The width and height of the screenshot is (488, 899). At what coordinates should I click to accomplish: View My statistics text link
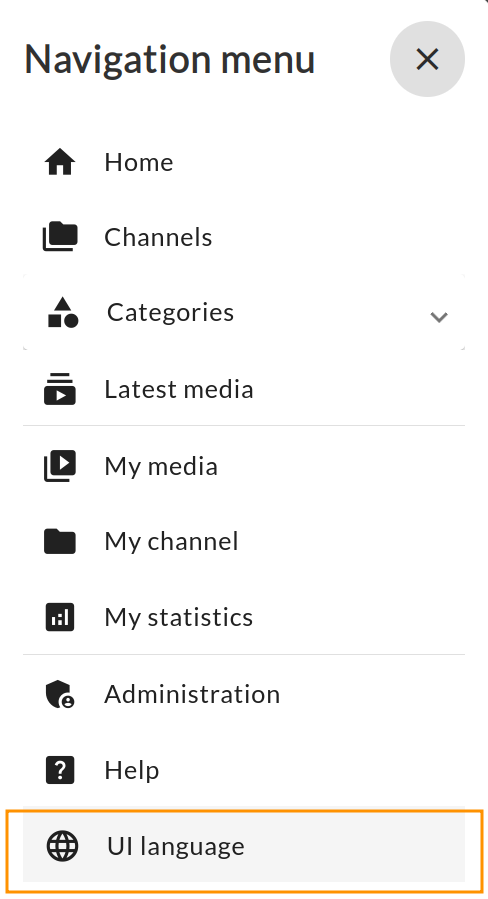pyautogui.click(x=179, y=617)
